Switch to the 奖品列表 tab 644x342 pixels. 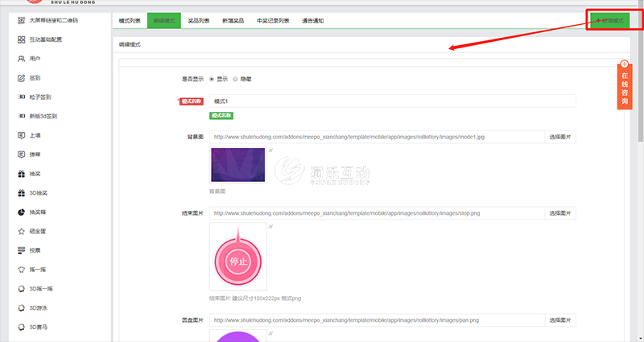pyautogui.click(x=199, y=21)
